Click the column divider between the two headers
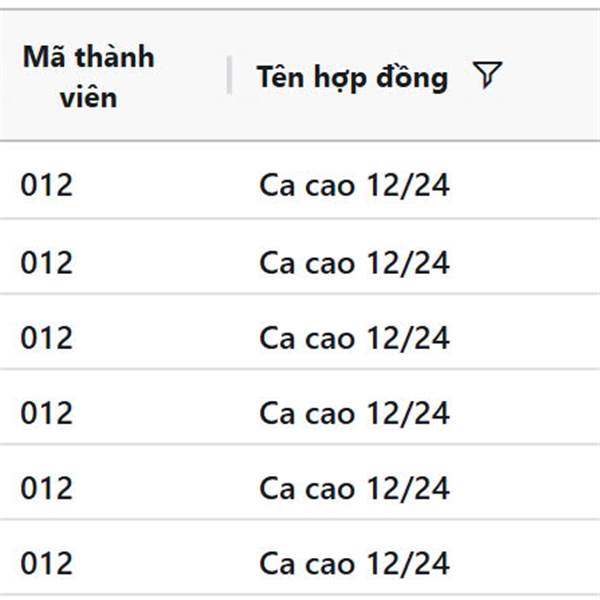The width and height of the screenshot is (600, 600). (229, 76)
